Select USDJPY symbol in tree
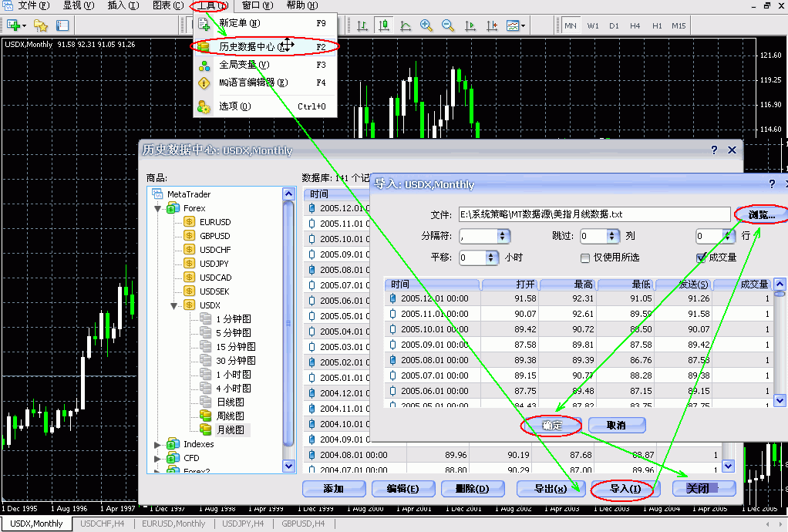Image resolution: width=788 pixels, height=532 pixels. tap(214, 264)
